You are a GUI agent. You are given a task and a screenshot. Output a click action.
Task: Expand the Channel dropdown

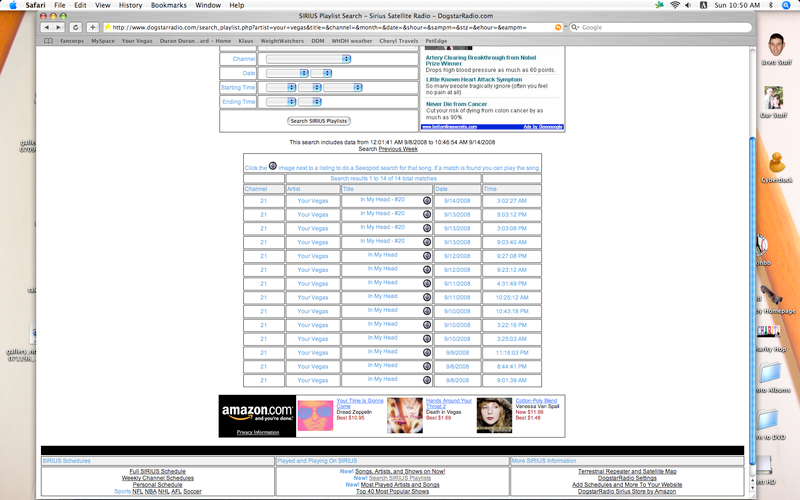tap(305, 59)
